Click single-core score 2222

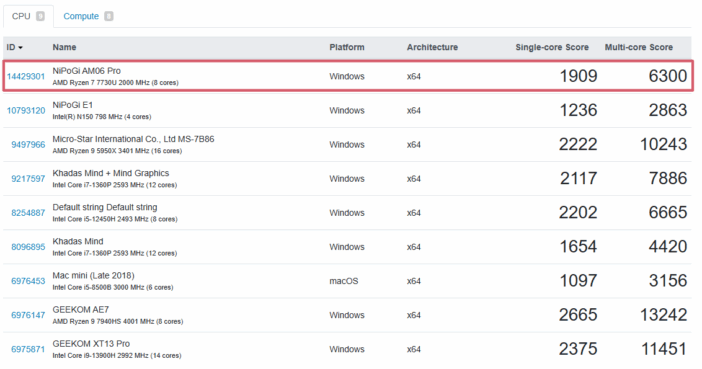click(578, 144)
